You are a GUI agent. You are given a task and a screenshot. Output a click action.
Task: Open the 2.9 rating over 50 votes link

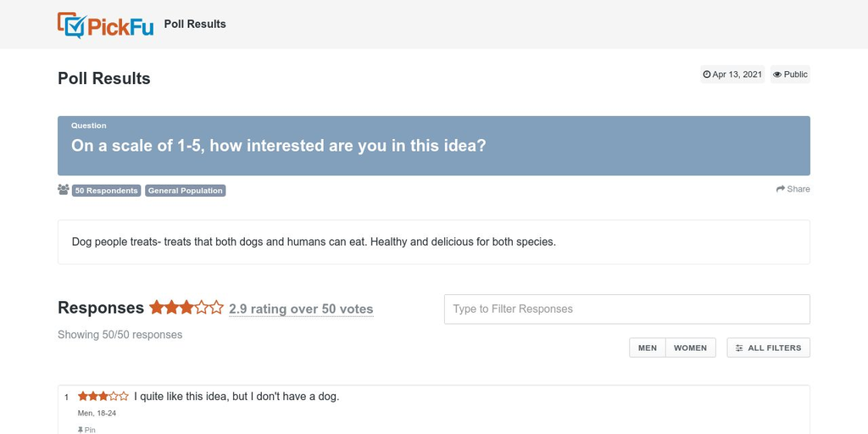pos(301,309)
